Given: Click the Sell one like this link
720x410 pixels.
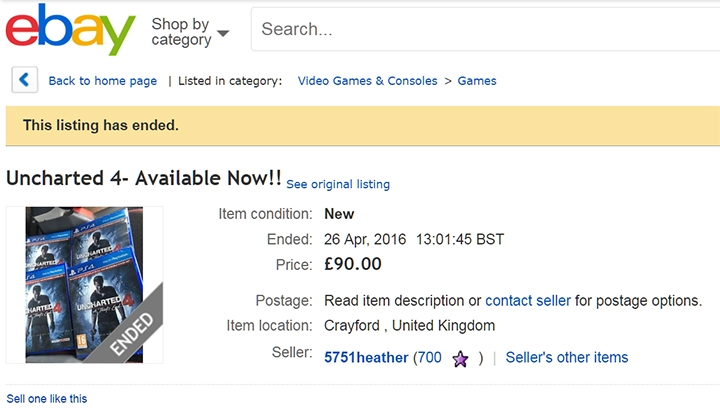Looking at the screenshot, I should coord(47,399).
